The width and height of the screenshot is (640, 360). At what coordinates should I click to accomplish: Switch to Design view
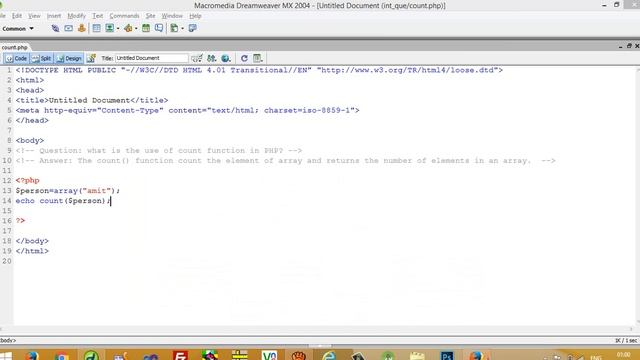click(69, 58)
